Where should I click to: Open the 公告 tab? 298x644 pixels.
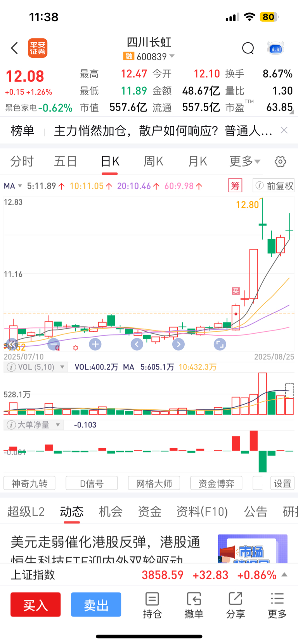[256, 511]
